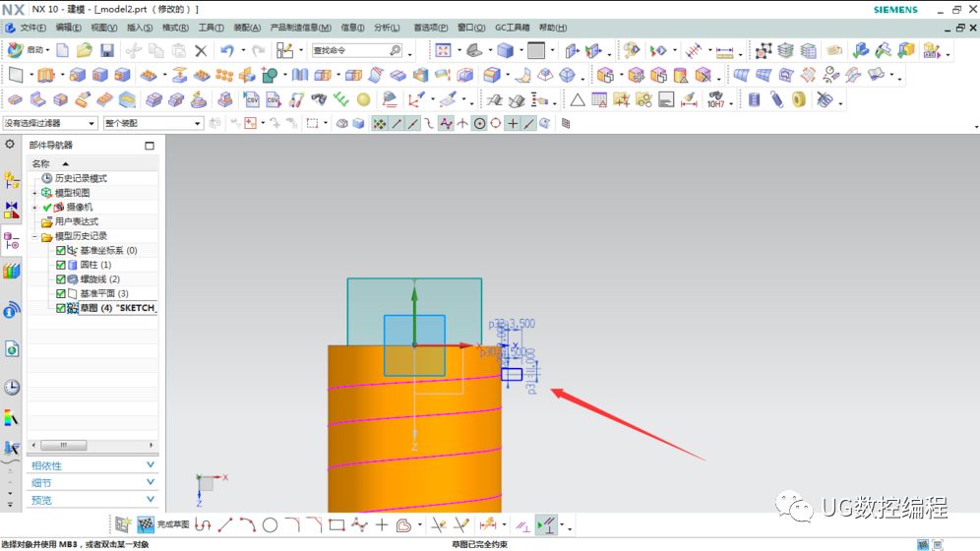
Task: Open the History clock sidebar tab
Action: click(12, 388)
